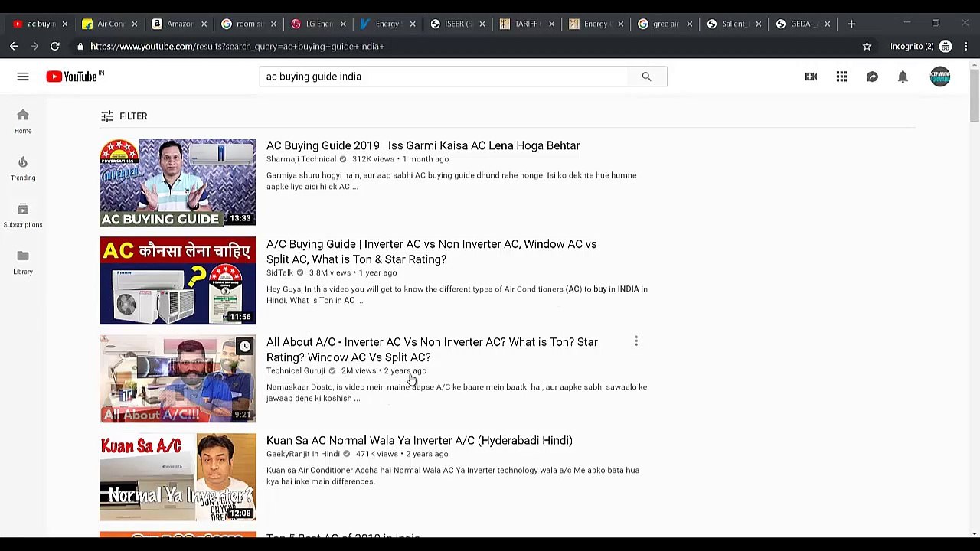
Task: Bookmark this page with the star
Action: tap(867, 46)
